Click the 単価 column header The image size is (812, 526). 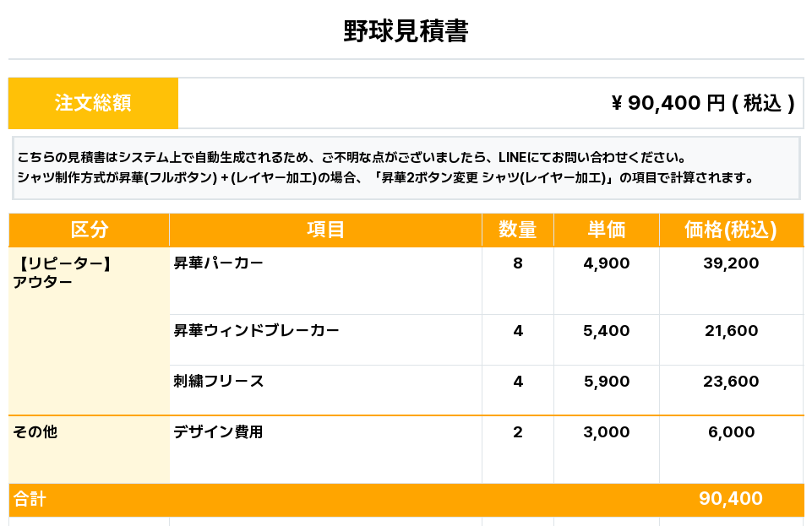606,230
